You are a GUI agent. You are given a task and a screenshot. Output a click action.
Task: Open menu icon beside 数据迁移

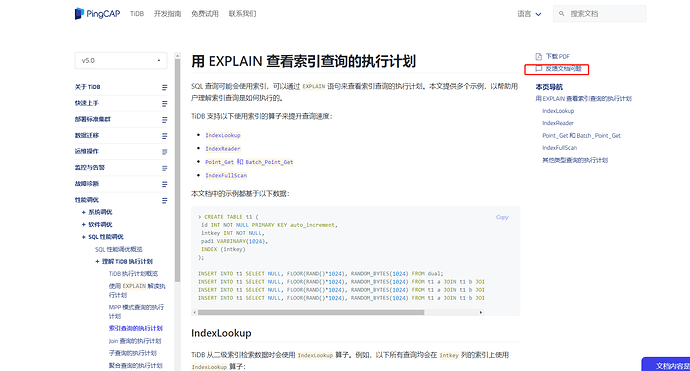[164, 136]
